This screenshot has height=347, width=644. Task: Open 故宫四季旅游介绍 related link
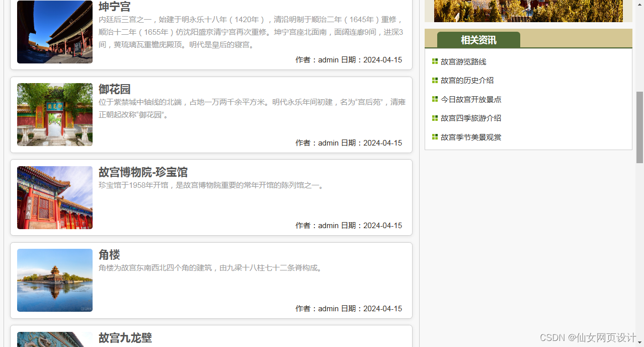471,118
